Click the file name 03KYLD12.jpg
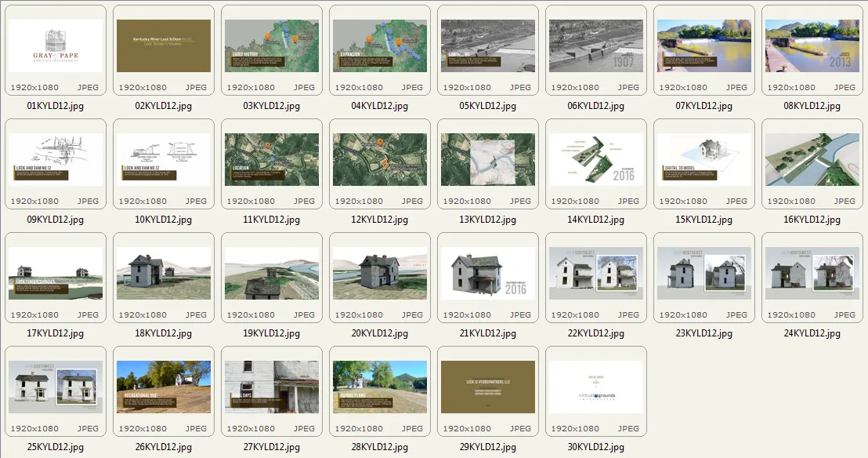Image resolution: width=868 pixels, height=458 pixels. pyautogui.click(x=271, y=106)
